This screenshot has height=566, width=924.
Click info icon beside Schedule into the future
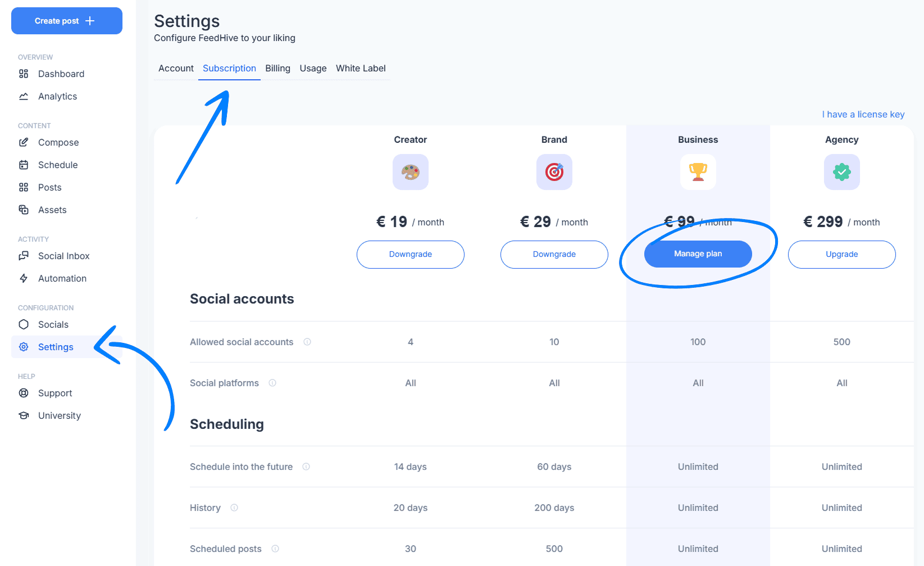[x=306, y=467]
